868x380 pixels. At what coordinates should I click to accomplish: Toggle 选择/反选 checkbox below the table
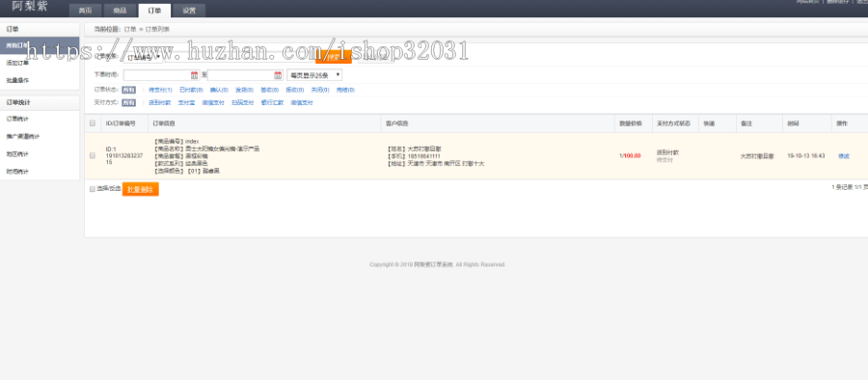(x=93, y=189)
